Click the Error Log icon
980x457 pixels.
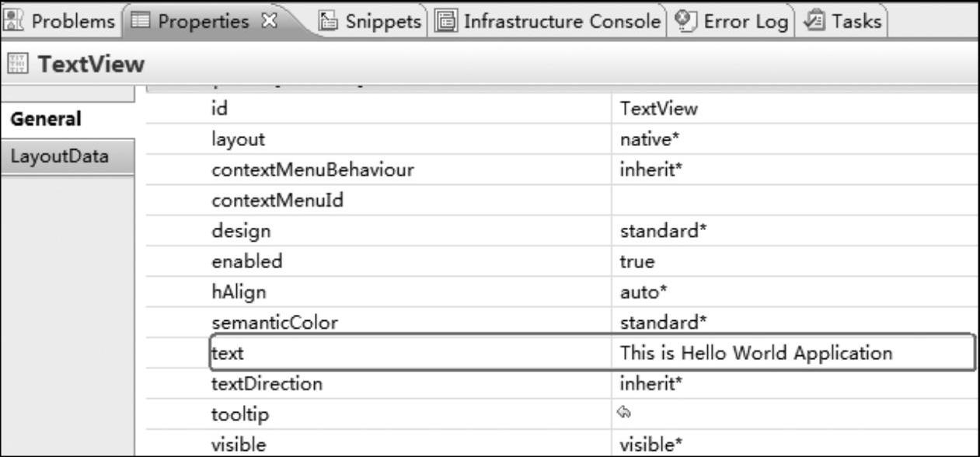684,22
